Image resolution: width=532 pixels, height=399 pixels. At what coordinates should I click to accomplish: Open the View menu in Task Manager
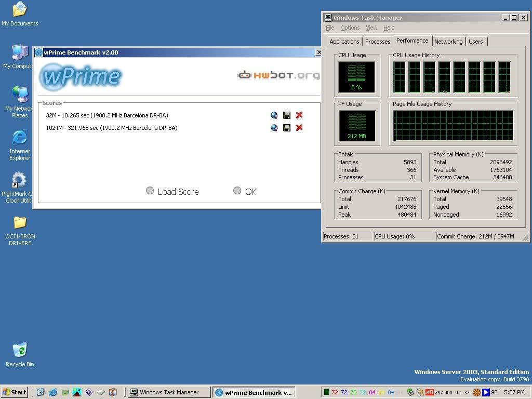(x=371, y=28)
